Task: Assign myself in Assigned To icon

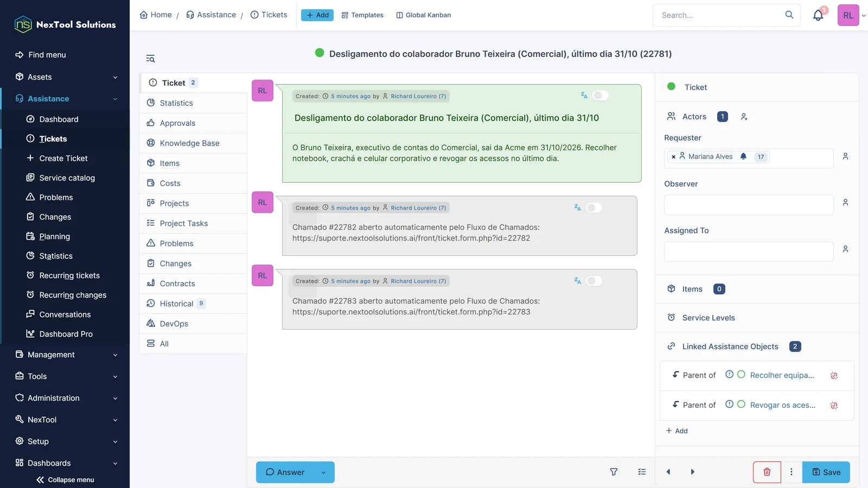Action: (845, 249)
